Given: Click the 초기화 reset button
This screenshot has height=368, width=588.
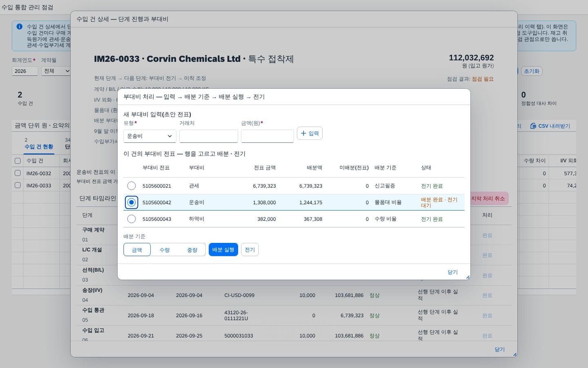Looking at the screenshot, I should (532, 71).
